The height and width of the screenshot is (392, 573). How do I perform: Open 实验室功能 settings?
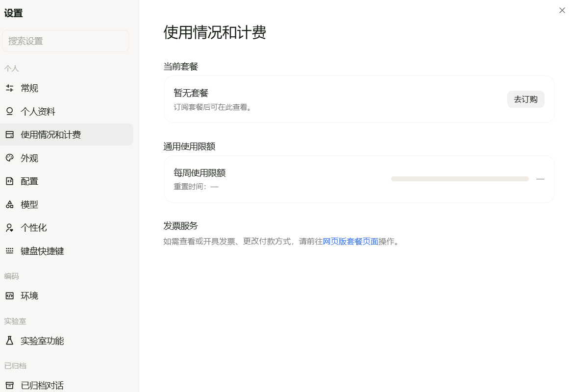tap(67, 341)
